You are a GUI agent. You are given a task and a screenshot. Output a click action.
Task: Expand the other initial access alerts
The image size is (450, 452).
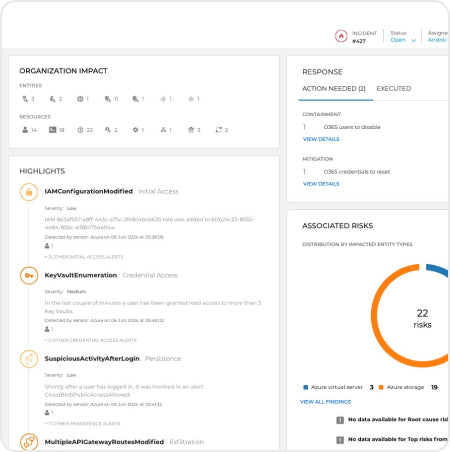coord(84,257)
